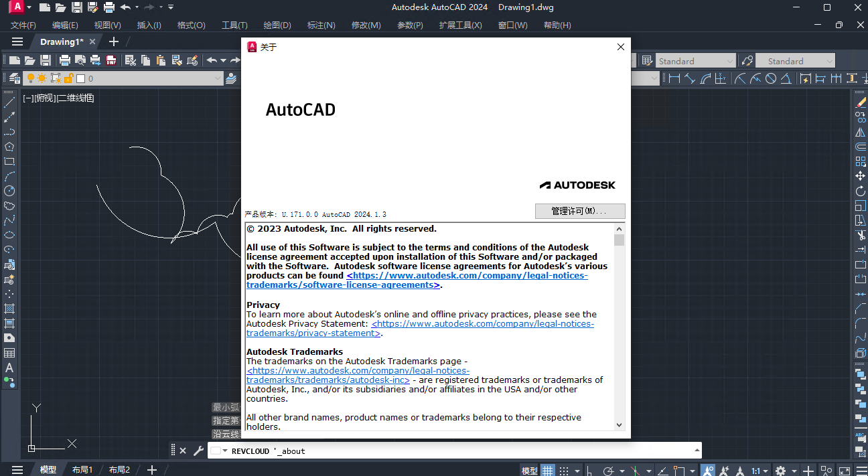This screenshot has width=868, height=476.
Task: Select the Rectangle tool
Action: pos(9,161)
